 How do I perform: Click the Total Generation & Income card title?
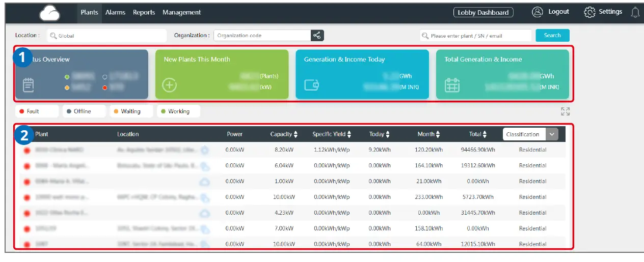point(483,60)
